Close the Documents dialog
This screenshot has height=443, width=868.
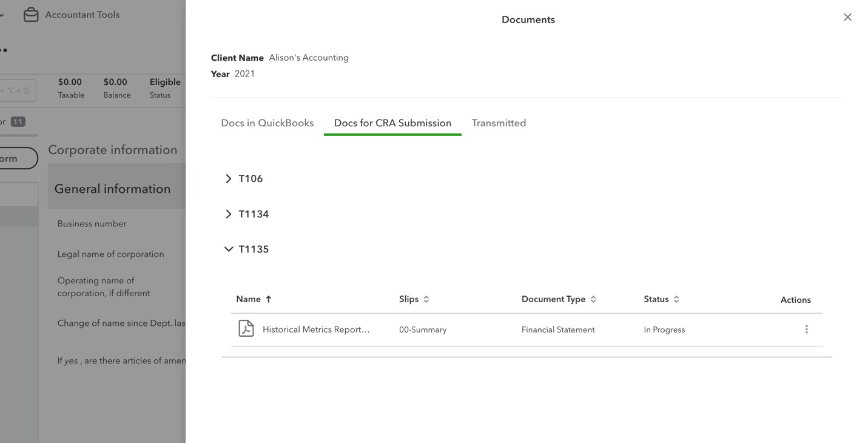[847, 17]
